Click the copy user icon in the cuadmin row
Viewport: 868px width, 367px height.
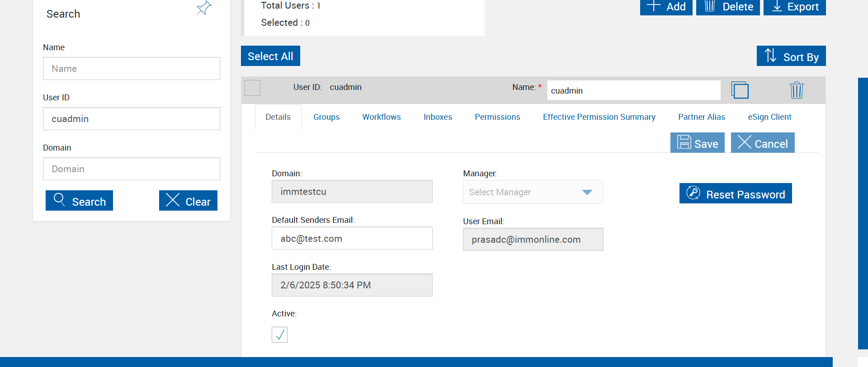tap(740, 90)
